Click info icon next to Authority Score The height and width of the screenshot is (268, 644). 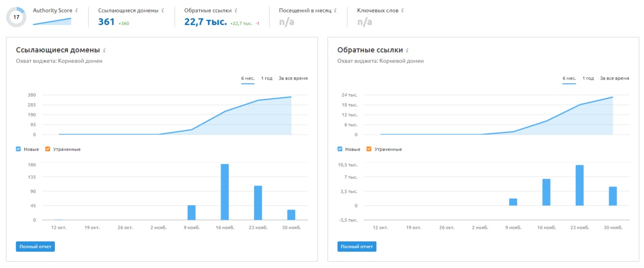[76, 10]
